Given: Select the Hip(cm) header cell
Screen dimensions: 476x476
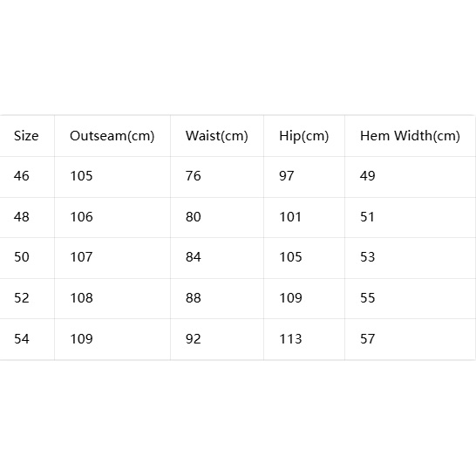Looking at the screenshot, I should (x=304, y=136).
